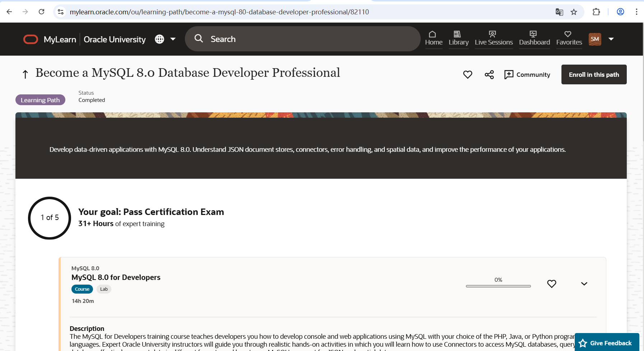The image size is (644, 351).
Task: Go to Home in navigation
Action: 434,38
